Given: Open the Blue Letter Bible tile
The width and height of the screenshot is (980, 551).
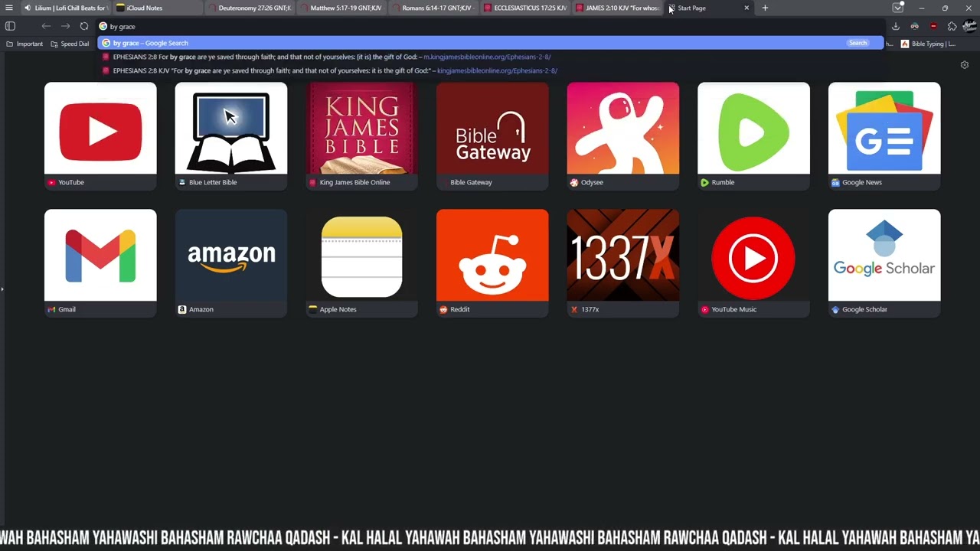Looking at the screenshot, I should 231,136.
